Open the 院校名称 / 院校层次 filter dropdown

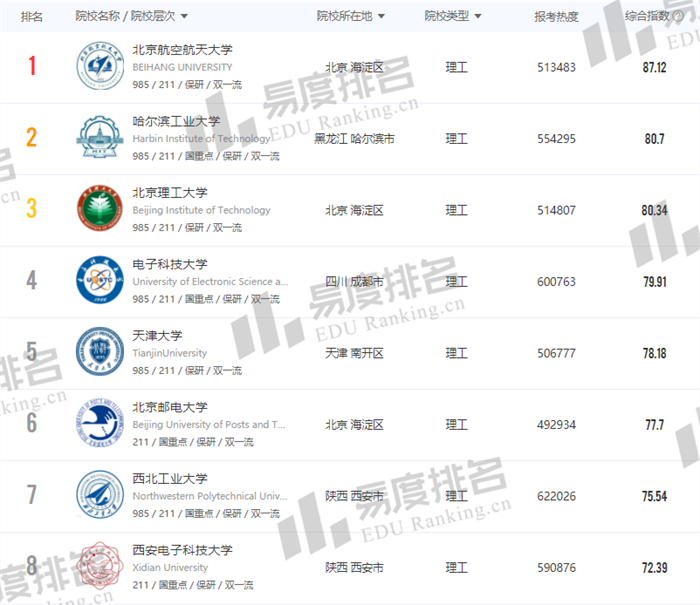click(x=131, y=17)
